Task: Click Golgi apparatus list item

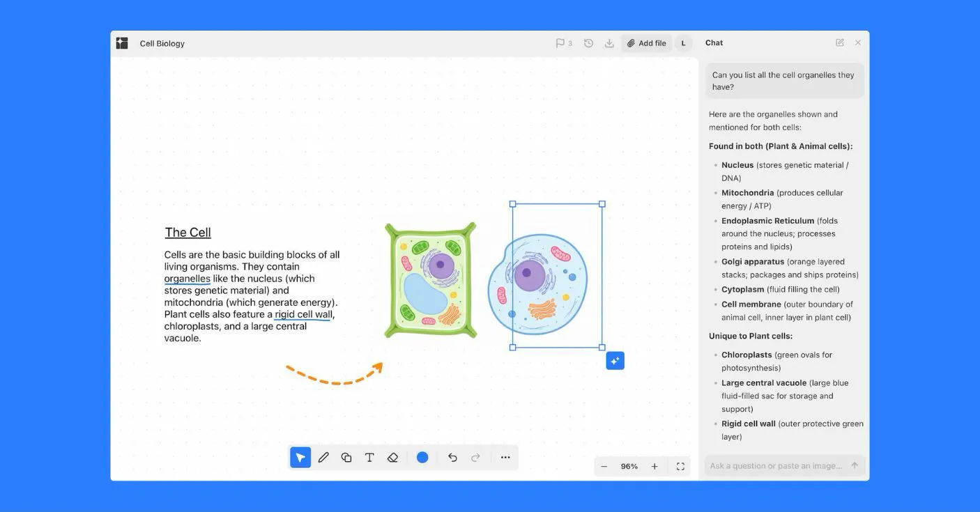Action: (790, 268)
